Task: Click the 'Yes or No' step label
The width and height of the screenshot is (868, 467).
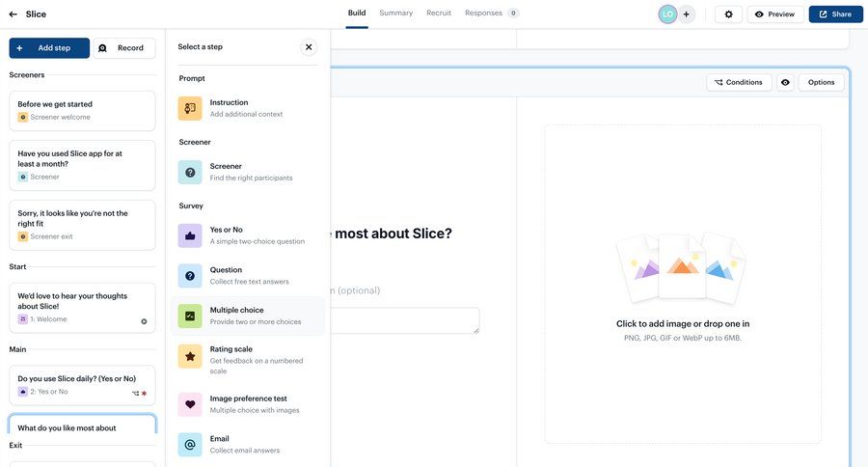Action: coord(226,230)
